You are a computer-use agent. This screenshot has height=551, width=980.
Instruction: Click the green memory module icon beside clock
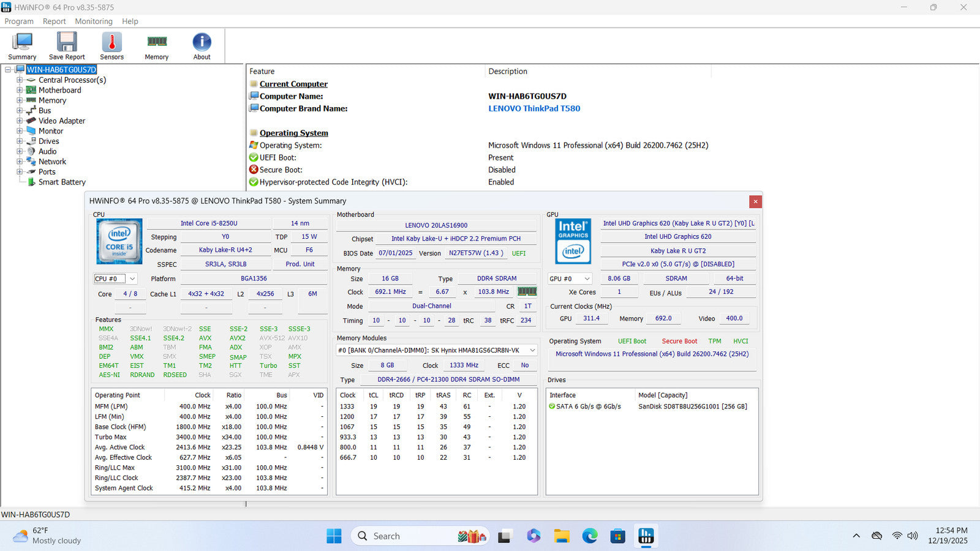click(527, 292)
